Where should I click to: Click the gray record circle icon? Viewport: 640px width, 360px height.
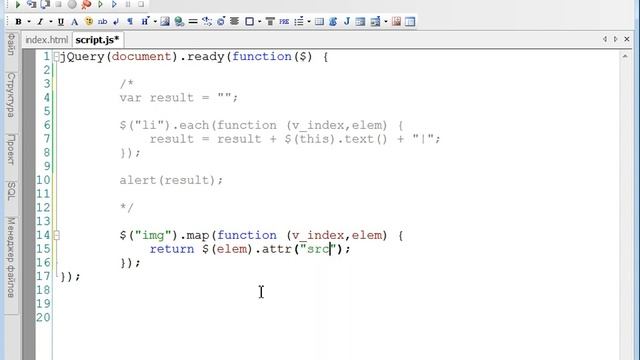tap(72, 4)
